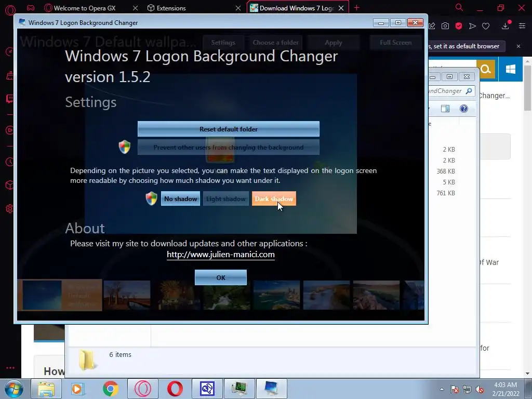Open Twitch in the Opera sidebar
The height and width of the screenshot is (399, 532).
(10, 99)
